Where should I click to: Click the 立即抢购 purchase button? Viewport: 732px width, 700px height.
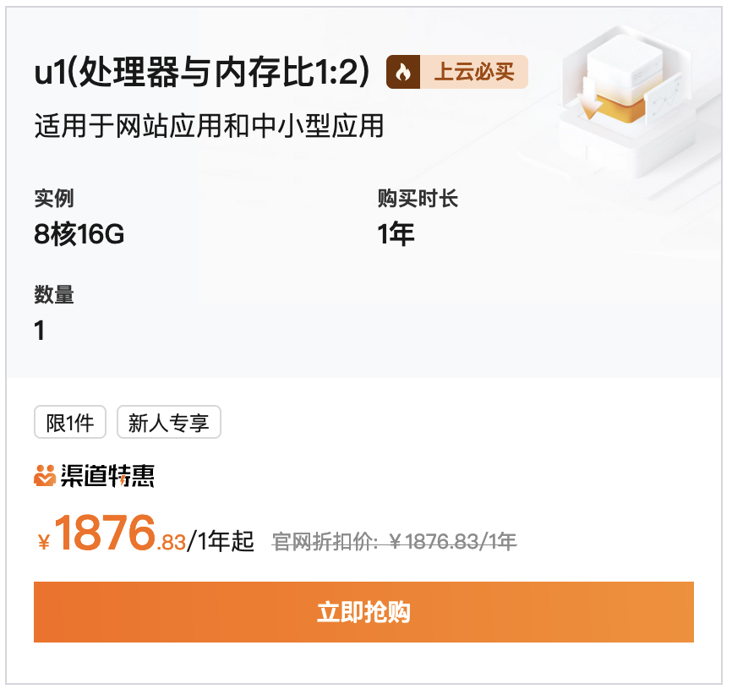(363, 612)
